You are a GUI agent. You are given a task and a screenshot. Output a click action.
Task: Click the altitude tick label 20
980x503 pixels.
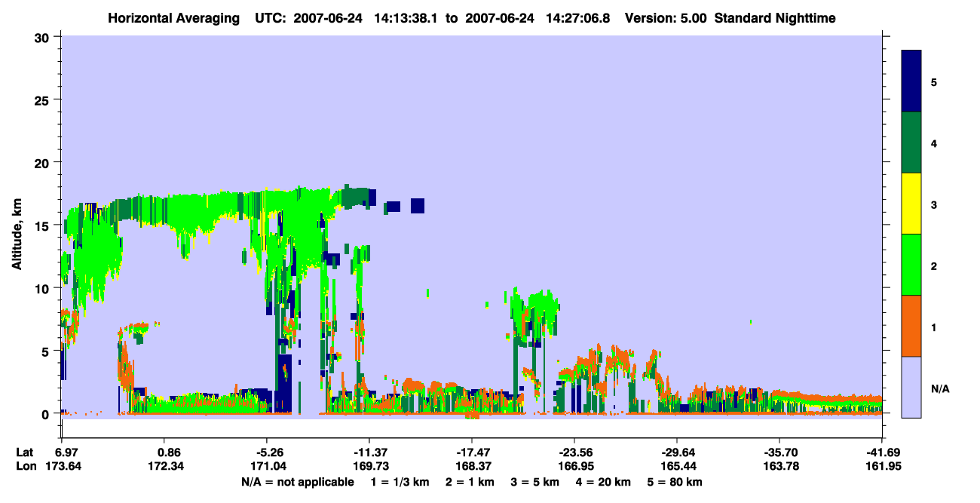pos(44,163)
